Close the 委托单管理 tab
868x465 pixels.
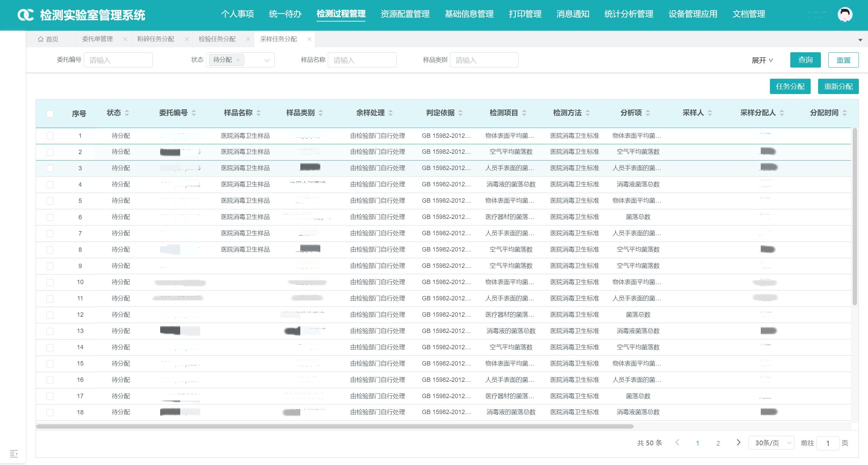tap(125, 39)
